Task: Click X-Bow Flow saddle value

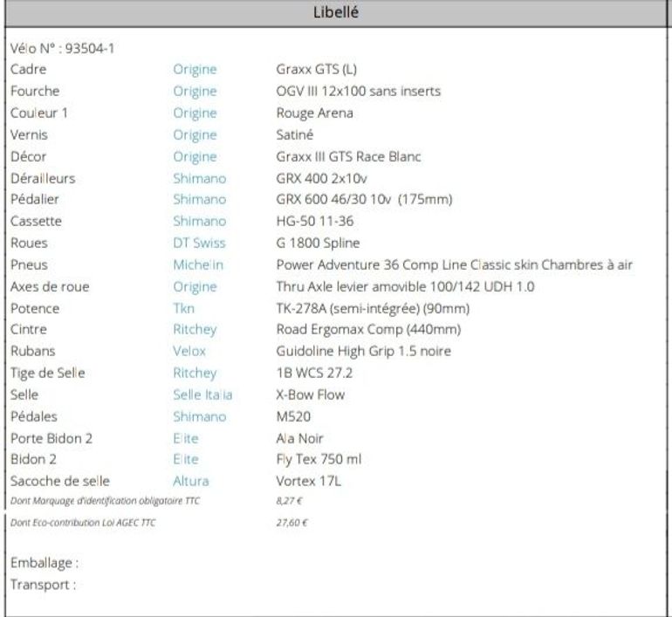Action: 311,394
